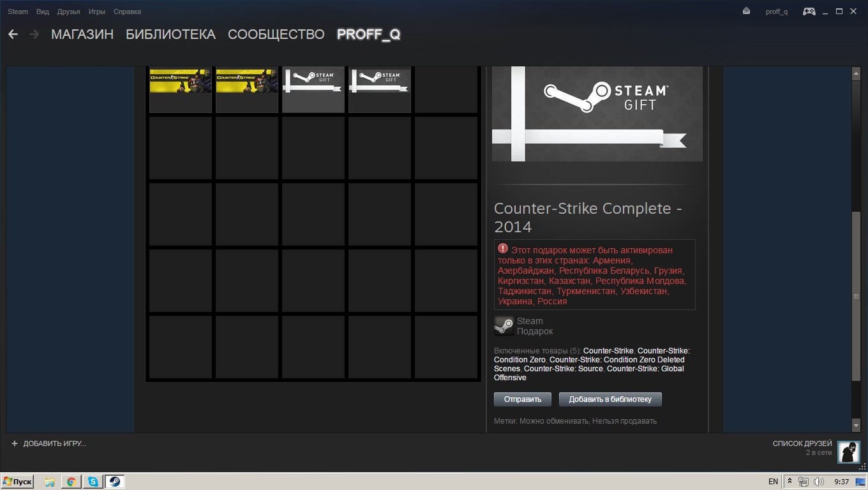
Task: Go back with the left arrow
Action: click(13, 34)
